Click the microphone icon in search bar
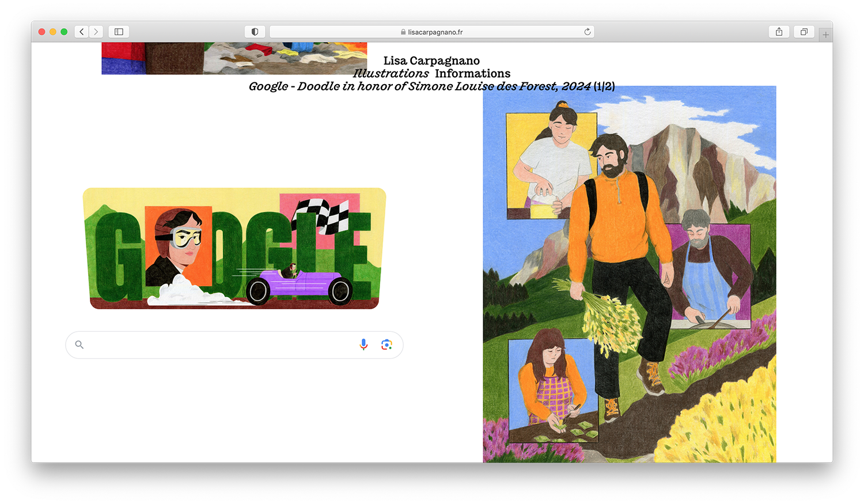864x504 pixels. coord(363,344)
